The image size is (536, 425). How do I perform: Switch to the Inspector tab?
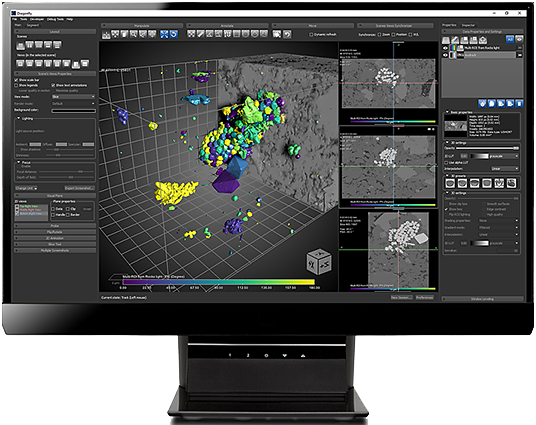468,25
